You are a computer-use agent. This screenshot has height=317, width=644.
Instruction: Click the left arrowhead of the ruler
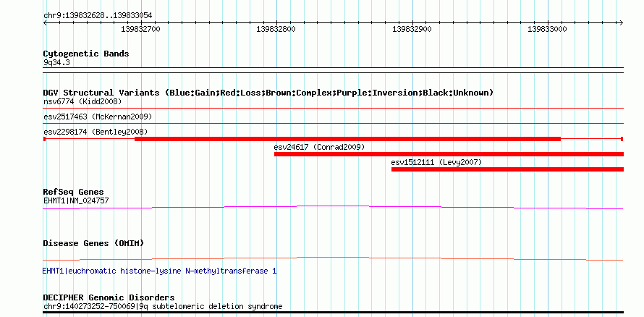click(x=45, y=22)
